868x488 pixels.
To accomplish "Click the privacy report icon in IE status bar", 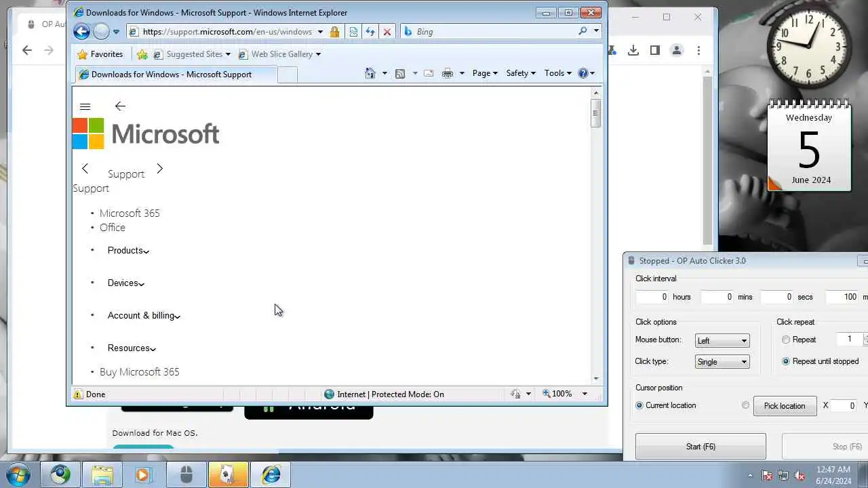I will point(515,394).
